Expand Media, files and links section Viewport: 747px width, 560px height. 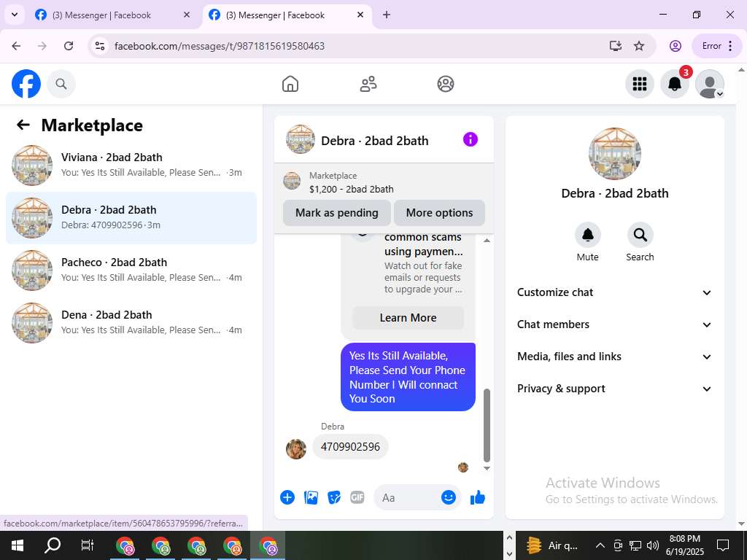pyautogui.click(x=614, y=357)
